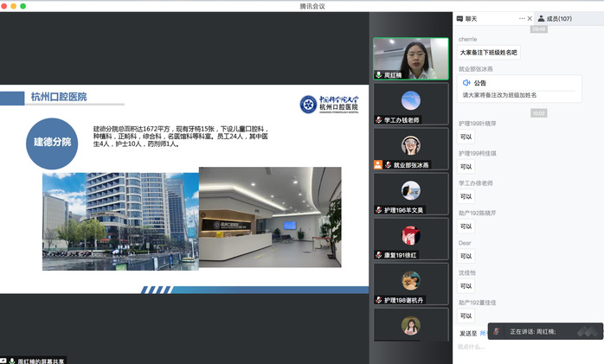Click the hospital lobby photo on the slide
Screen dimensions: 604x364
pyautogui.click(x=270, y=217)
